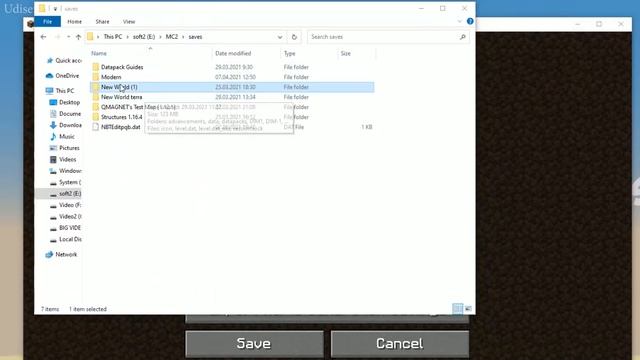Open Videos in the sidebar
The width and height of the screenshot is (640, 360).
(67, 159)
